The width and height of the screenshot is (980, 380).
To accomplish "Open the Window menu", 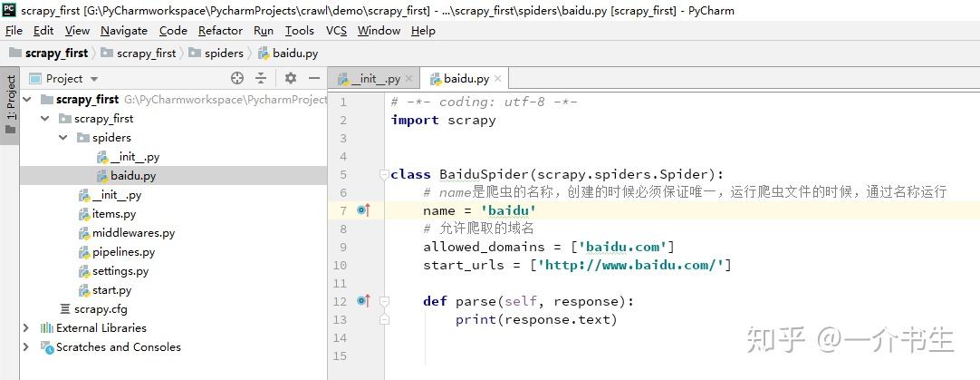I will [379, 31].
